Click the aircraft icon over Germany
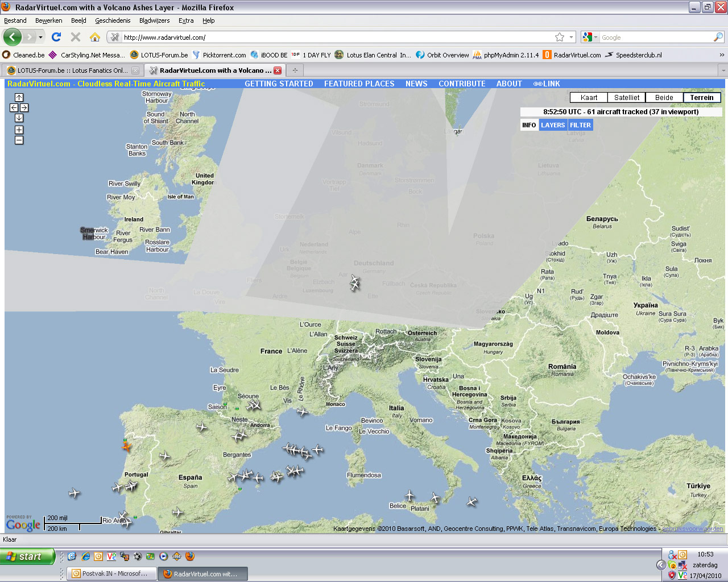Screen dimensions: 728x582 pyautogui.click(x=355, y=282)
